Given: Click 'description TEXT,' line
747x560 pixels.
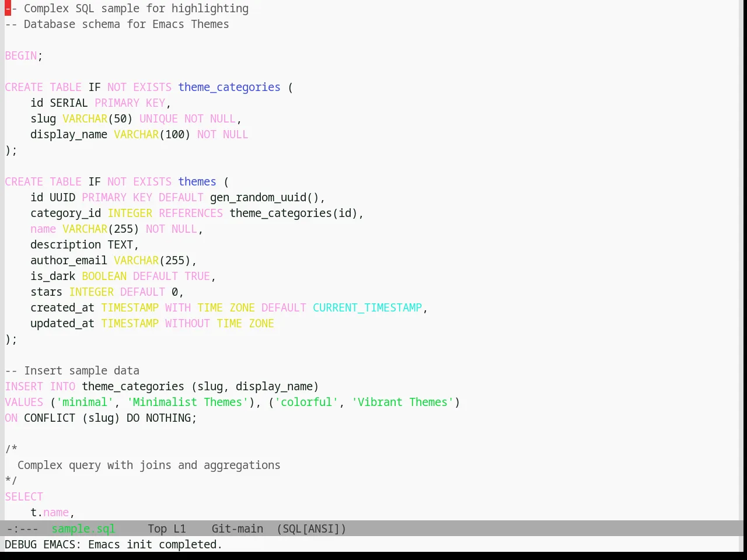Looking at the screenshot, I should [85, 245].
